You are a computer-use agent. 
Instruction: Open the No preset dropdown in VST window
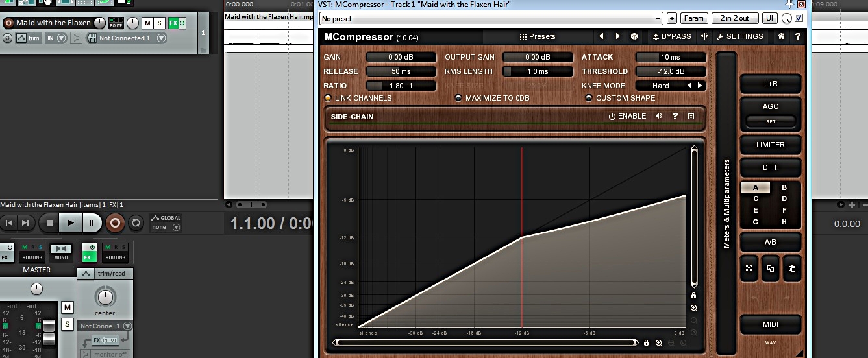[x=491, y=19]
